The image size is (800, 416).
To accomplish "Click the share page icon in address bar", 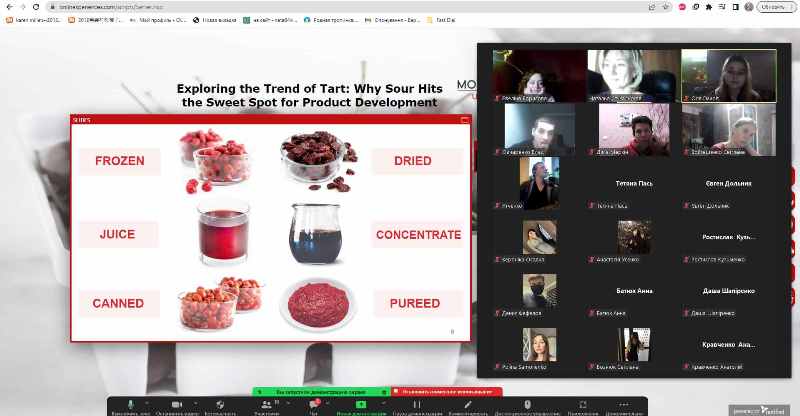I will (x=652, y=7).
